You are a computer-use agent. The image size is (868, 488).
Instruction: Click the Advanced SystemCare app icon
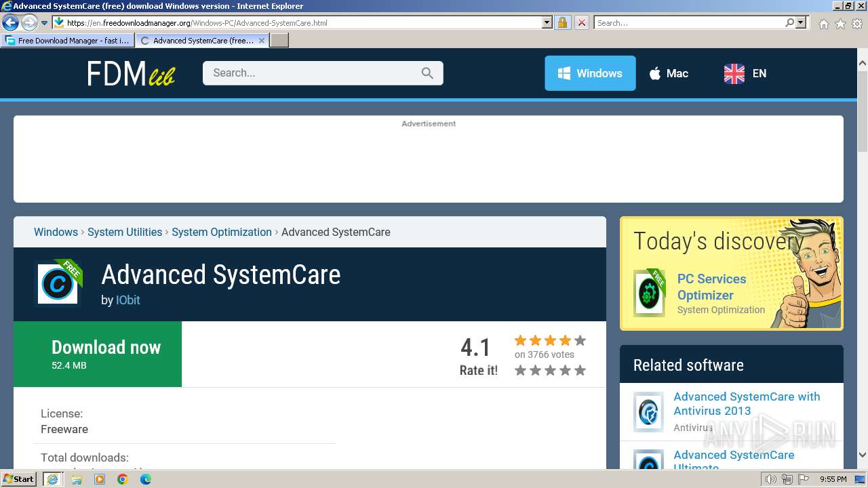[x=58, y=284]
